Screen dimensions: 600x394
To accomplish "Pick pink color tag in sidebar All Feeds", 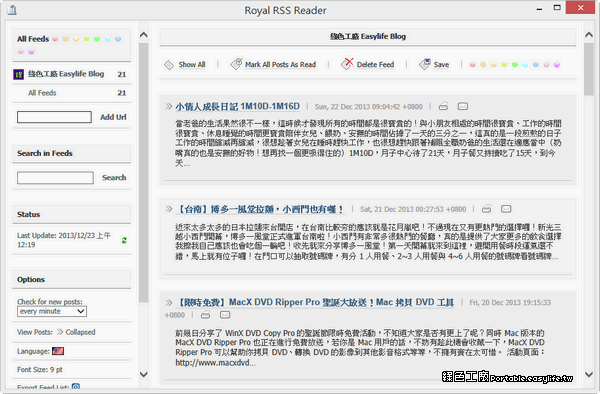I will (x=21, y=51).
